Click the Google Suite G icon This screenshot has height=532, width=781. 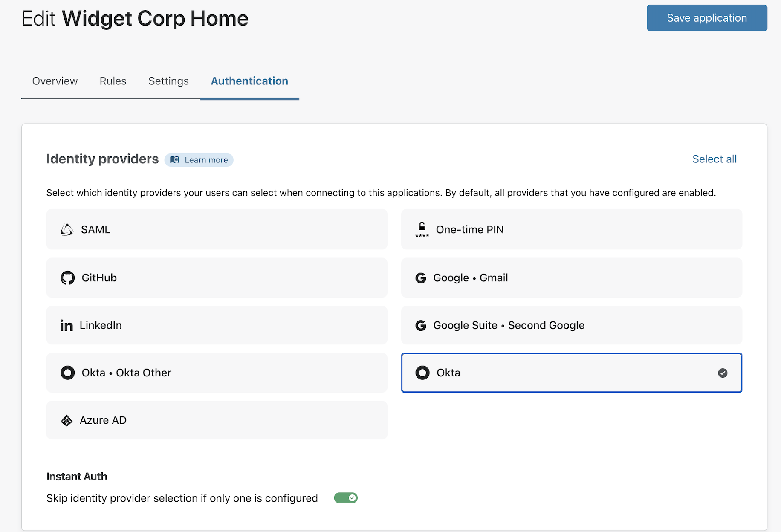[x=421, y=326]
